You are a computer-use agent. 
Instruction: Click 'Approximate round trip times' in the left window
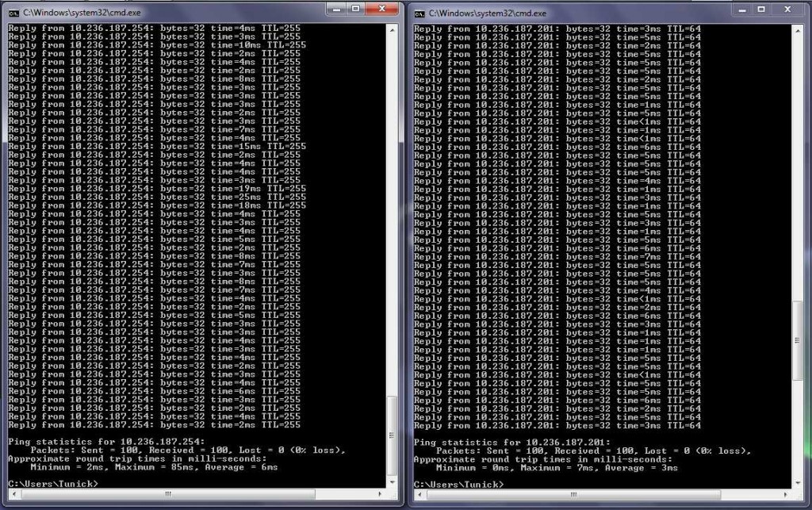137,458
